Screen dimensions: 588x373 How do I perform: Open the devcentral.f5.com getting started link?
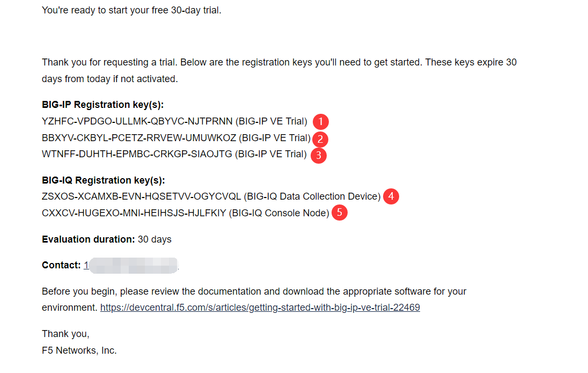point(260,308)
